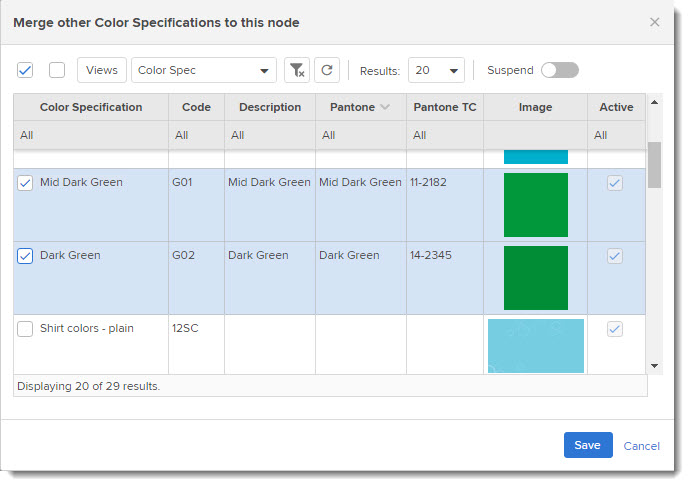The height and width of the screenshot is (486, 689).
Task: Clear all filters with funnel icon
Action: (x=297, y=70)
